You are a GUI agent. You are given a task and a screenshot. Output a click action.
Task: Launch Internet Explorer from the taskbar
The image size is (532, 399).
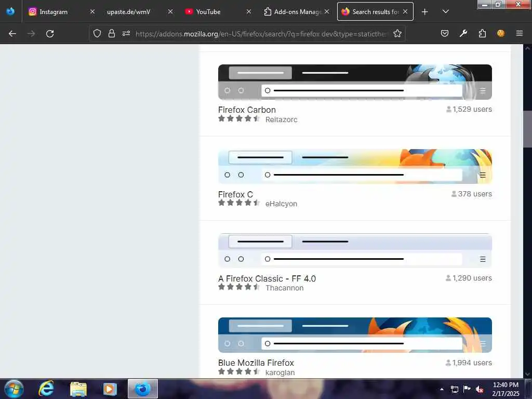pos(46,389)
